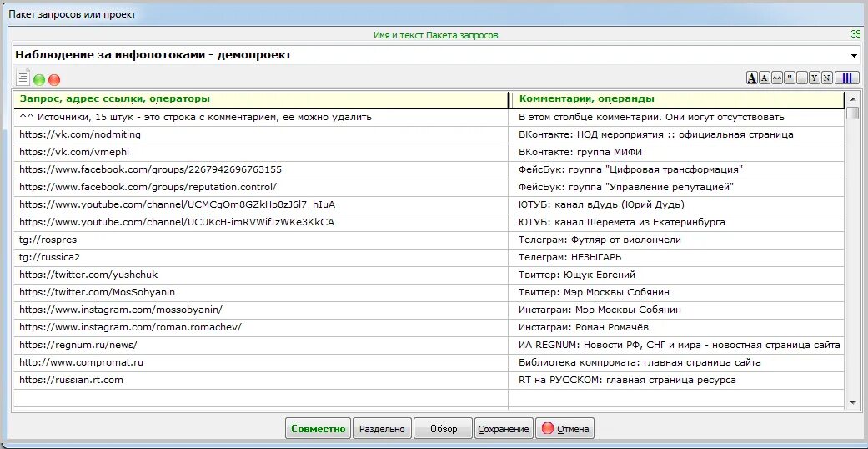868x449 pixels.
Task: Select the instagram.com/roman.romachev/ cell
Action: coord(261,328)
